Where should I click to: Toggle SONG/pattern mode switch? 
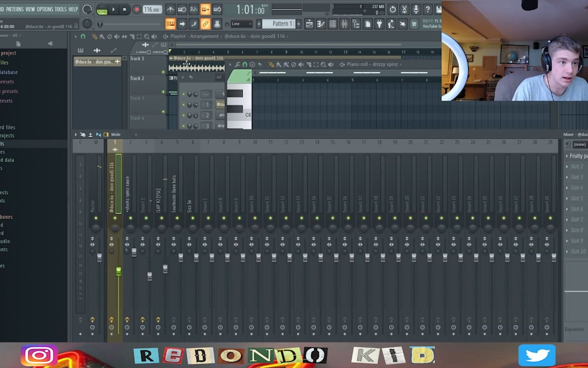click(x=102, y=10)
